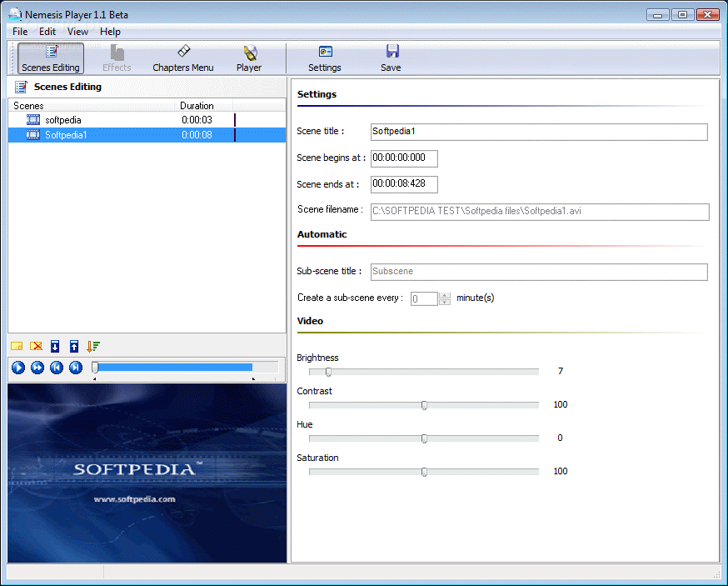Click the Nemesis Player title bar icon

(x=15, y=14)
